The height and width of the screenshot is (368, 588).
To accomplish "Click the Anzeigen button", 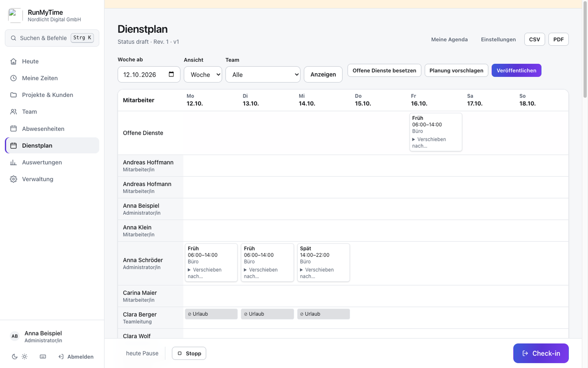I will tap(323, 74).
